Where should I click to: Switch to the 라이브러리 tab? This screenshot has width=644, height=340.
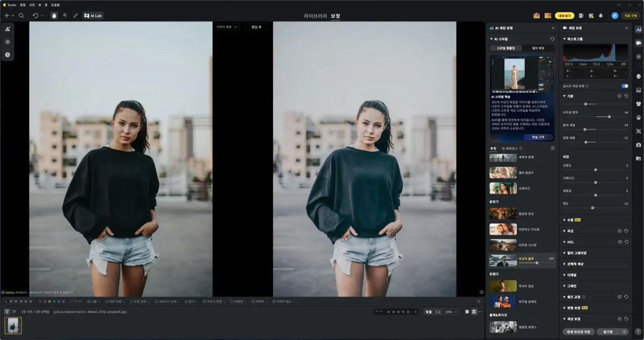point(315,16)
